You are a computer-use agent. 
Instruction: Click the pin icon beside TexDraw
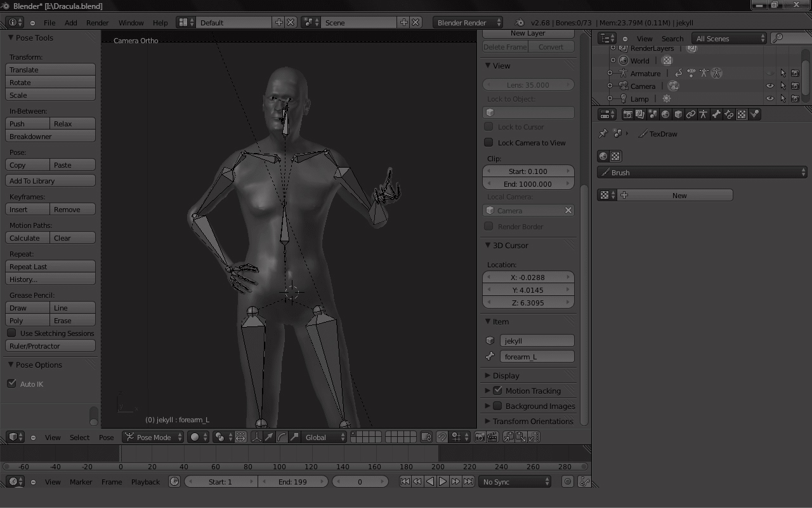(x=603, y=134)
